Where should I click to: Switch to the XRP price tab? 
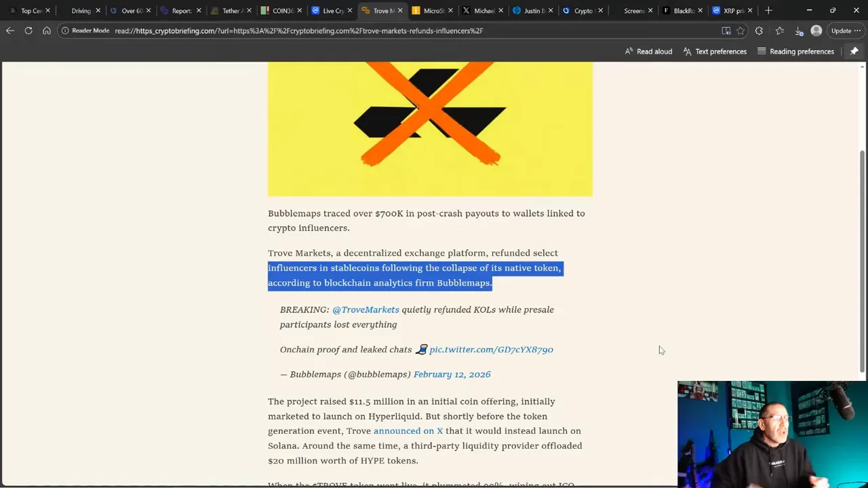point(734,10)
